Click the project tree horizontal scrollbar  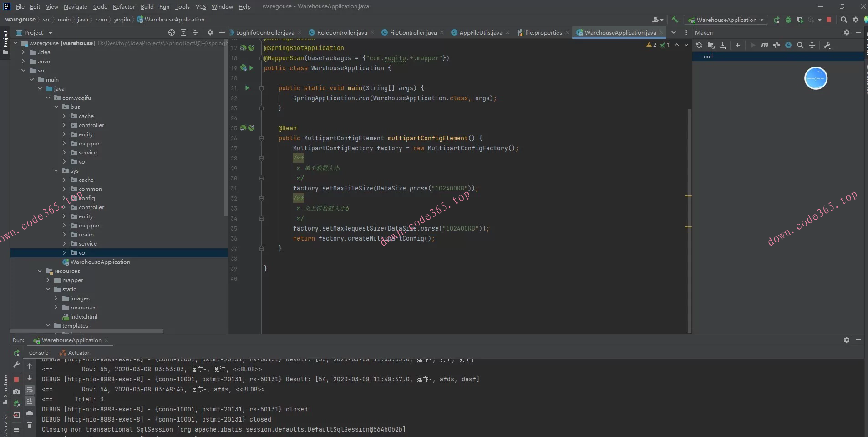point(86,331)
